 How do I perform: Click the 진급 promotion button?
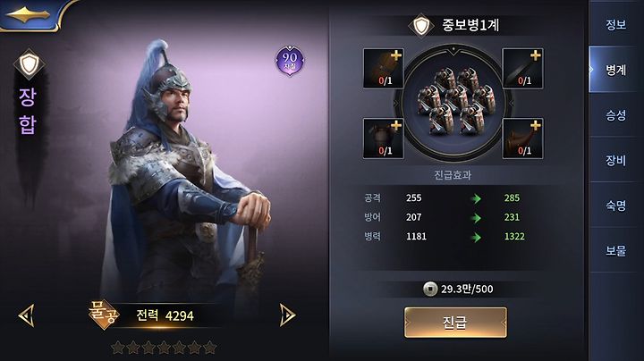point(455,323)
